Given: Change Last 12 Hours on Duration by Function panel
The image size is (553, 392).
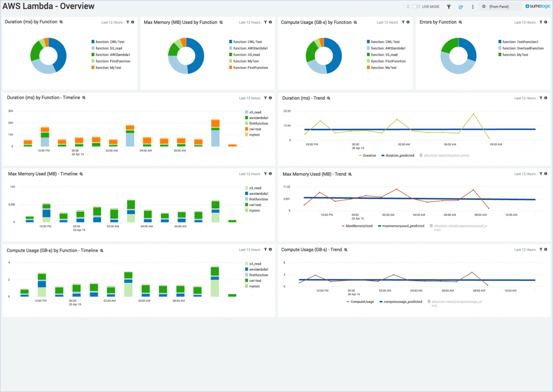Looking at the screenshot, I should [112, 23].
